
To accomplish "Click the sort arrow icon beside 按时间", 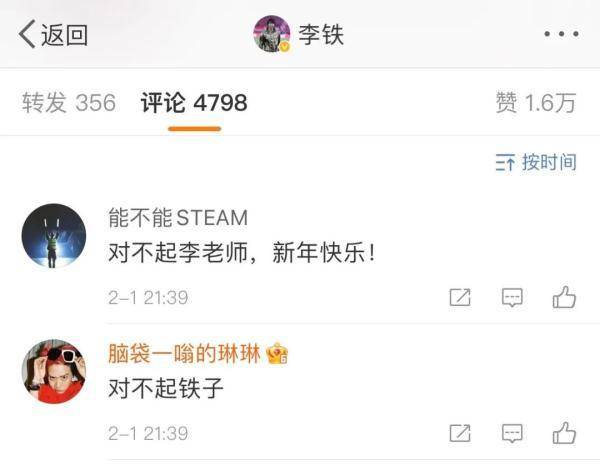I will coord(505,163).
